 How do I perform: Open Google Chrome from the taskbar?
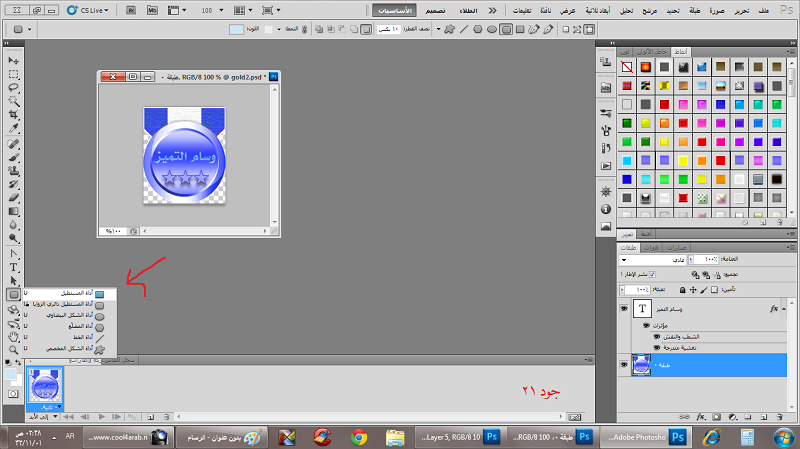[359, 437]
